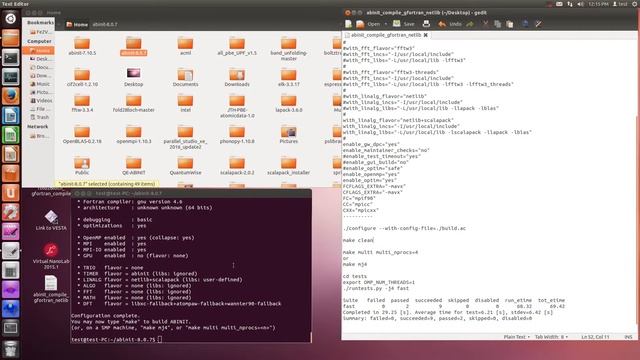Open Trash in the Files sidebar
The image size is (640, 360).
coord(39,117)
